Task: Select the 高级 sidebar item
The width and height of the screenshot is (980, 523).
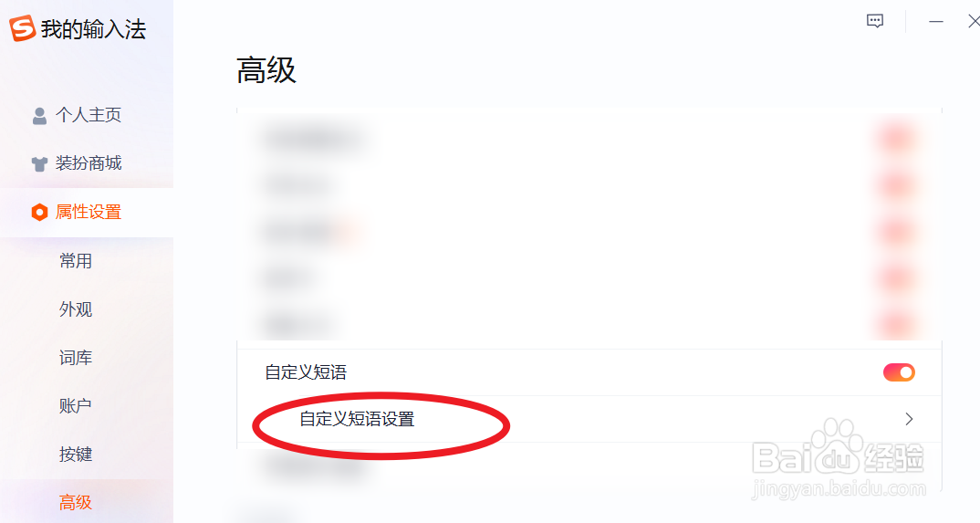Action: 76,502
